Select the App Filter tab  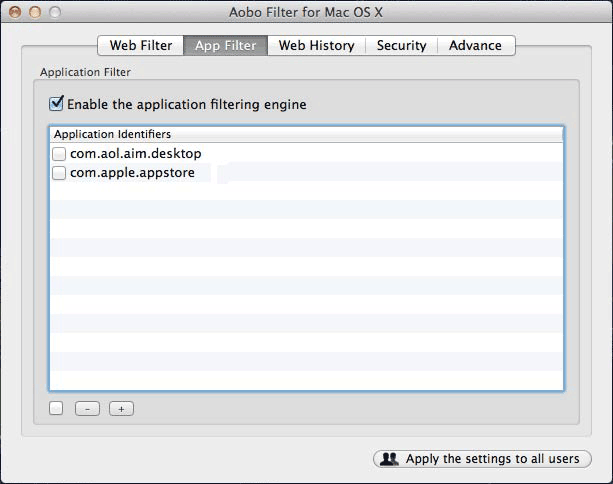[226, 45]
